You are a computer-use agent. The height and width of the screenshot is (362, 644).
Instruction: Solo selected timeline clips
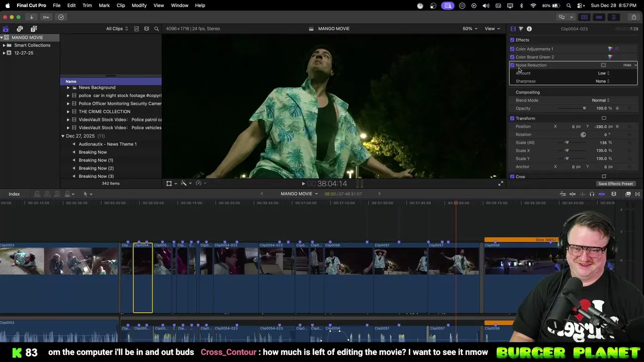(x=592, y=194)
